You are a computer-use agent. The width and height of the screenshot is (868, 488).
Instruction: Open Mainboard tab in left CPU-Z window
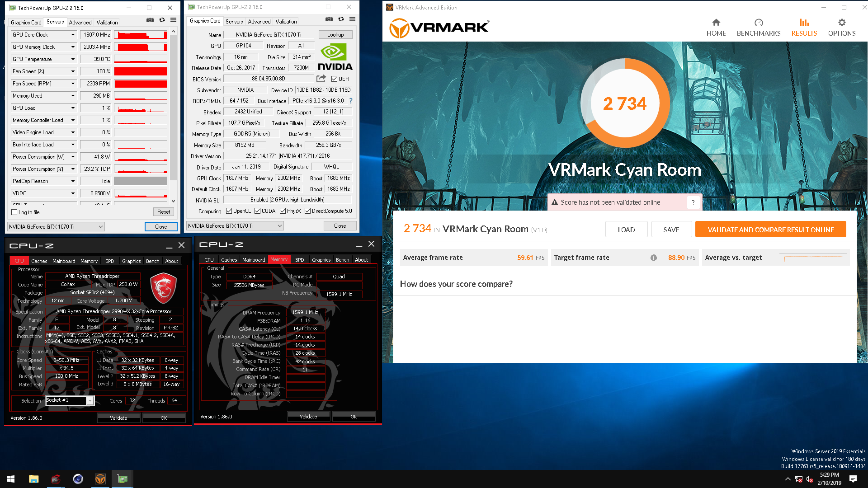click(x=64, y=261)
